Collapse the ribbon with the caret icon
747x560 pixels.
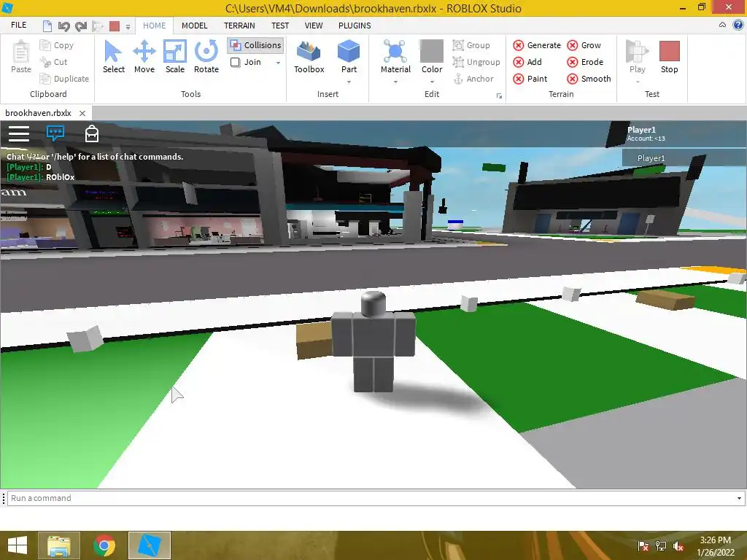pos(722,25)
